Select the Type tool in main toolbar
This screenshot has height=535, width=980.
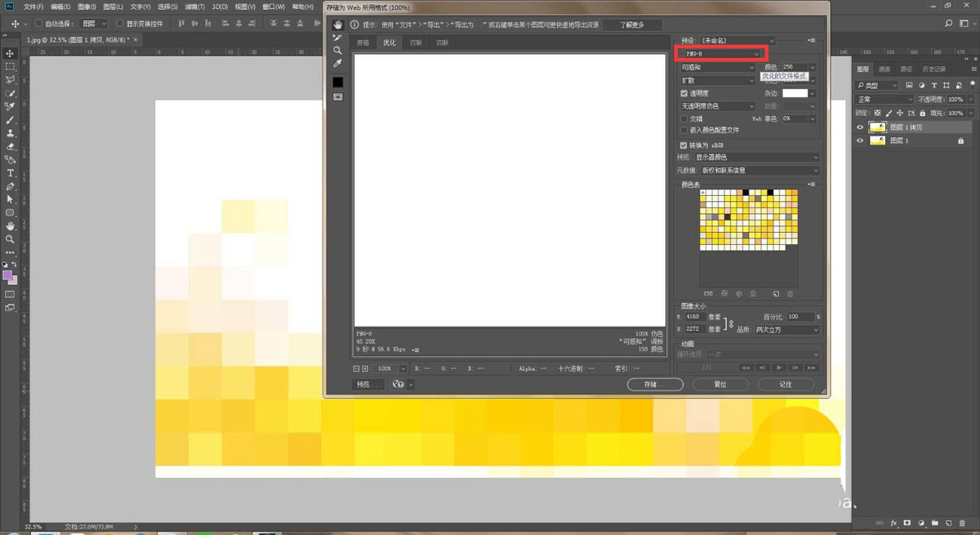[x=11, y=173]
